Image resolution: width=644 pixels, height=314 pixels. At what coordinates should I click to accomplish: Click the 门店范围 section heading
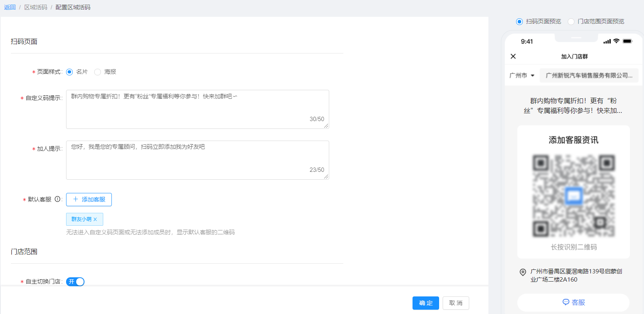(24, 252)
